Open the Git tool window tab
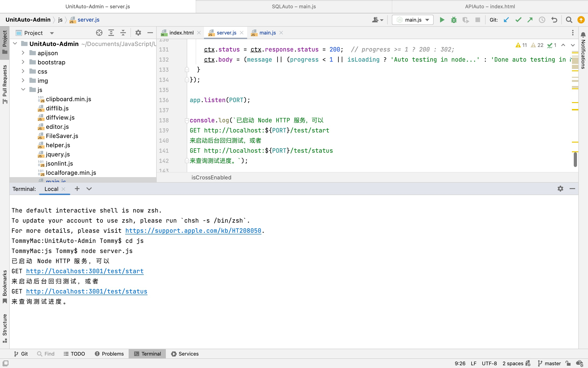 21,354
